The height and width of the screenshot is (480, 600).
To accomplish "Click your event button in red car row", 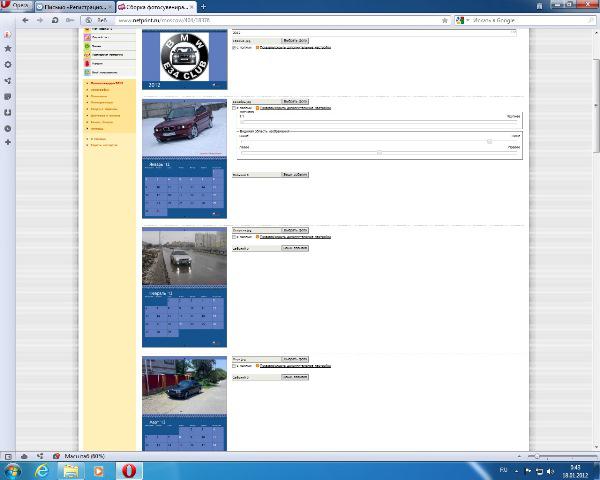I will click(295, 175).
